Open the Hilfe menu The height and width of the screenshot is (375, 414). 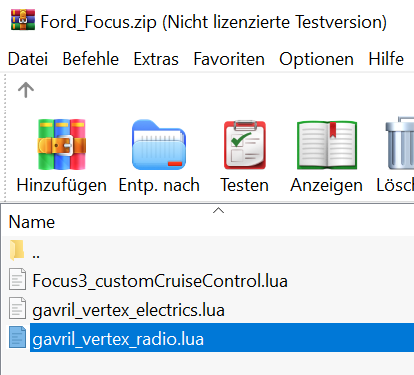coord(386,59)
